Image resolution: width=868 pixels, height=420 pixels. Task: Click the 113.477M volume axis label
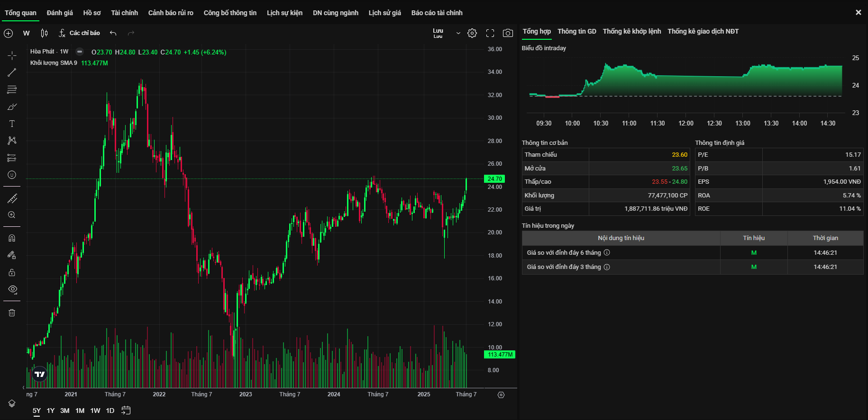pos(500,355)
